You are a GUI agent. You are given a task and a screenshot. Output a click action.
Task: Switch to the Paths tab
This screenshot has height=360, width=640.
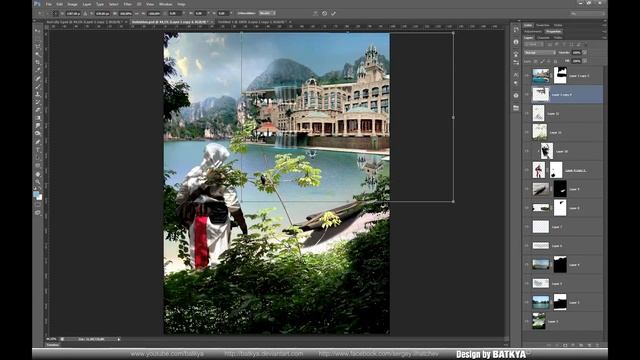click(x=558, y=38)
